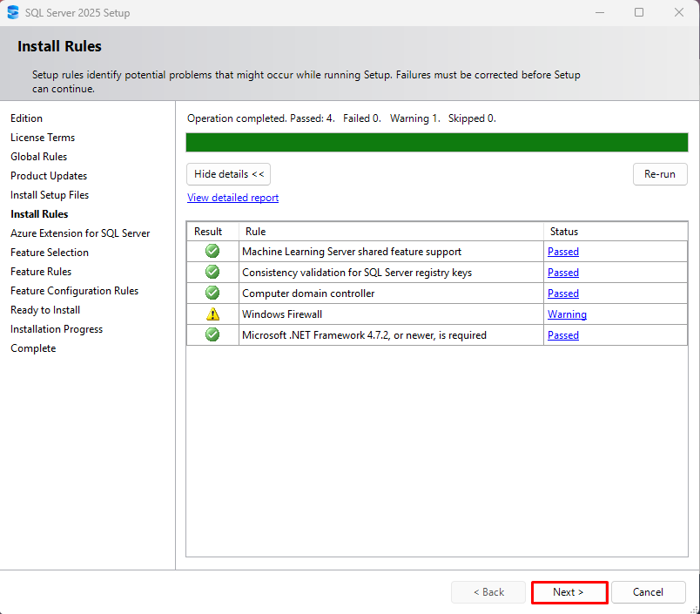Collapse the rule list with Hide details
This screenshot has height=614, width=700.
pos(229,174)
